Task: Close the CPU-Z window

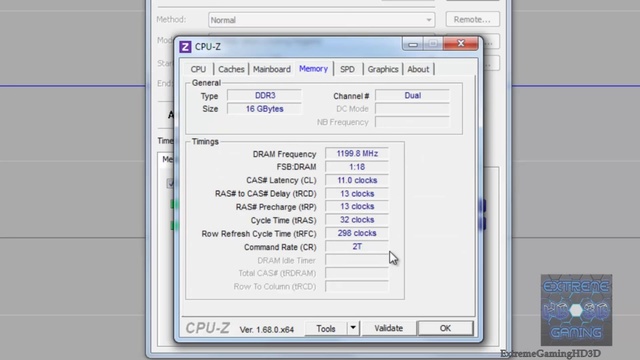Action: [x=460, y=43]
